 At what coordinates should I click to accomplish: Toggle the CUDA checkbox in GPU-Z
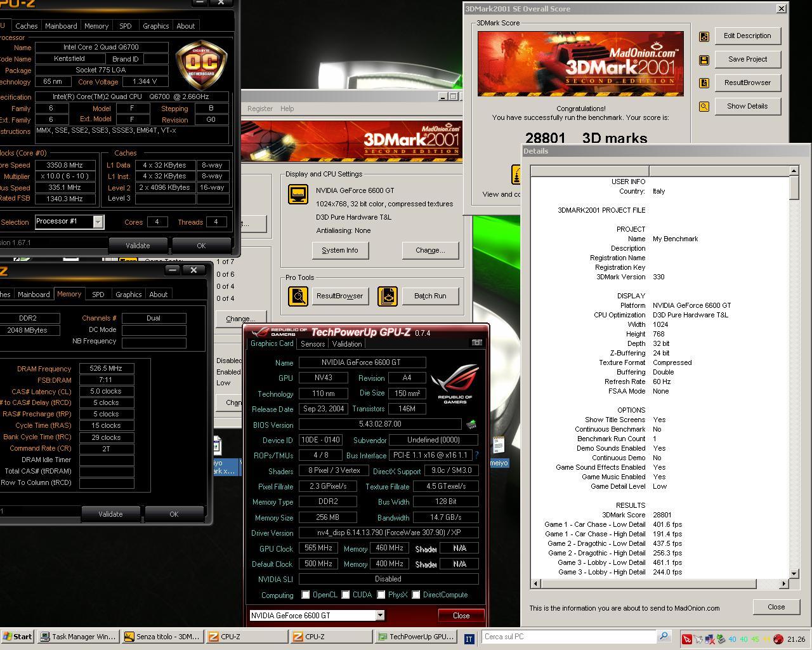click(x=346, y=595)
